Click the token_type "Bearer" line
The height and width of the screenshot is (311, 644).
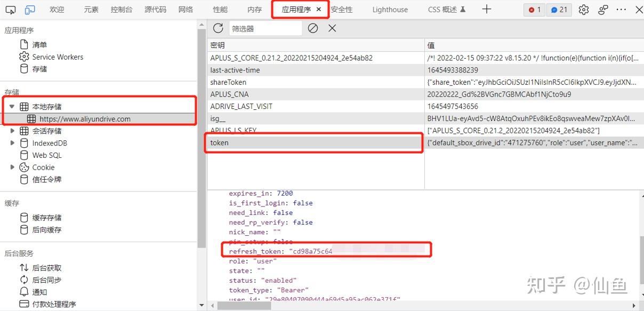point(269,290)
